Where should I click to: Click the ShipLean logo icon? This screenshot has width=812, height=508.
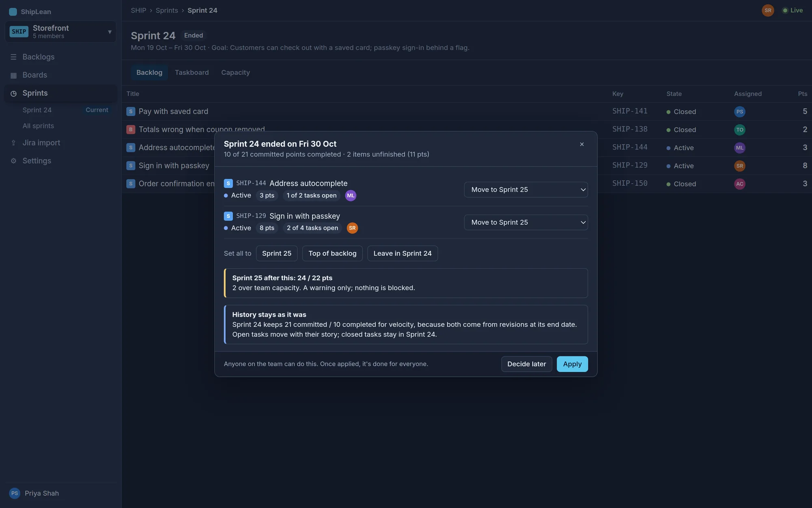tap(13, 11)
